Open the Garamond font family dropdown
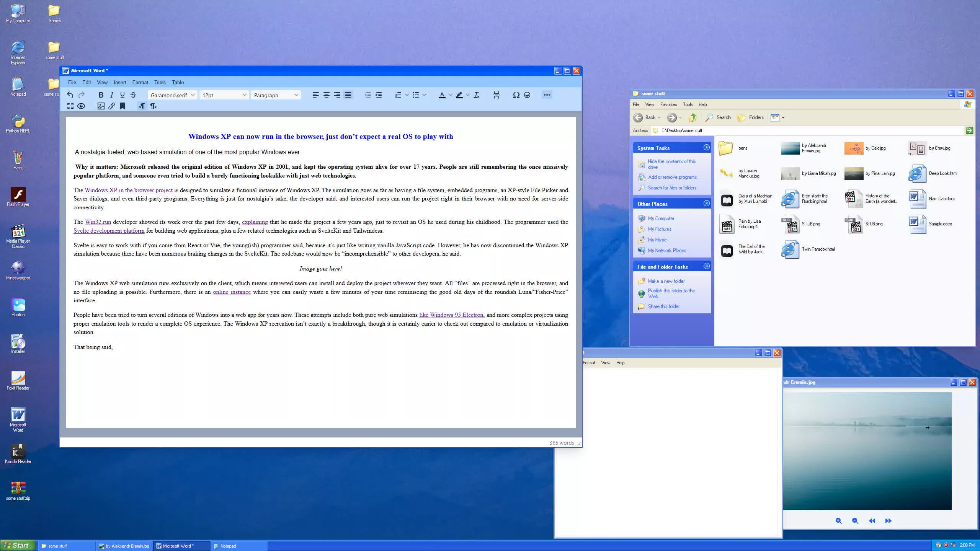Image resolution: width=980 pixels, height=551 pixels. (172, 95)
